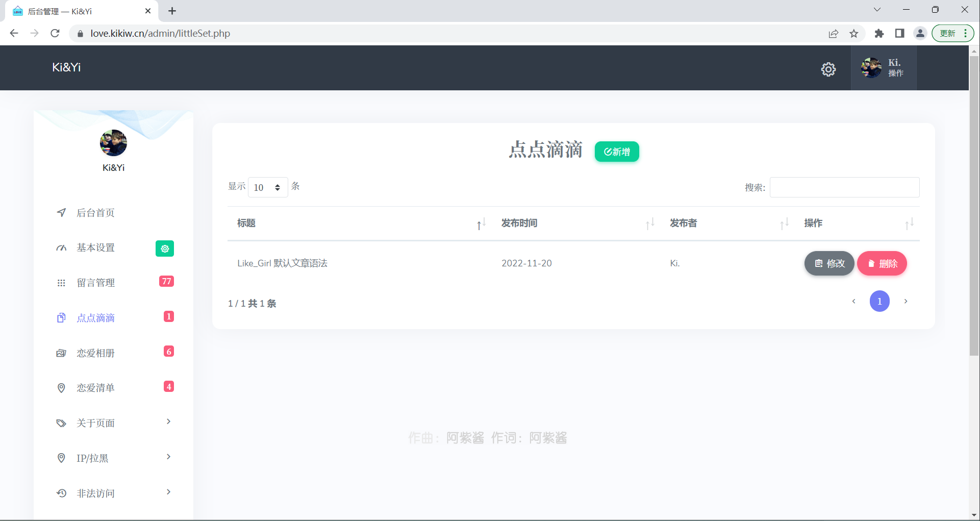Screen dimensions: 980x521
Task: Reload the page with the refresh icon
Action: click(55, 34)
